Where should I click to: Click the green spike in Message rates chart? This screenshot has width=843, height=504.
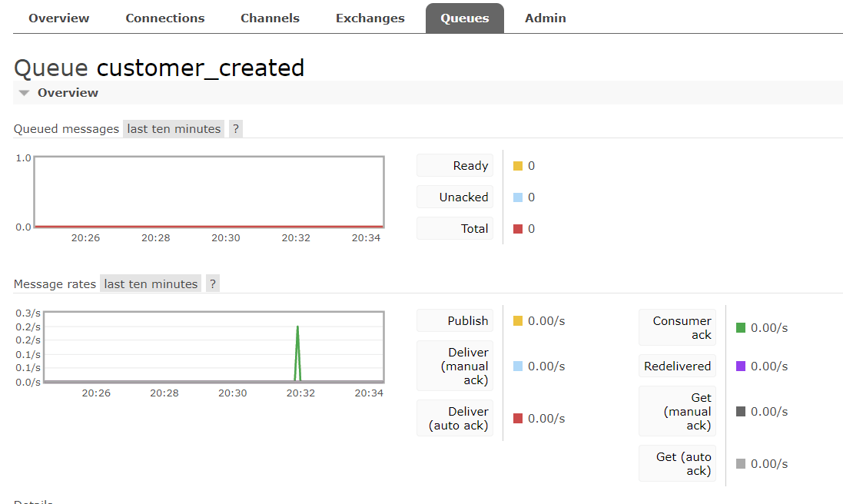297,352
